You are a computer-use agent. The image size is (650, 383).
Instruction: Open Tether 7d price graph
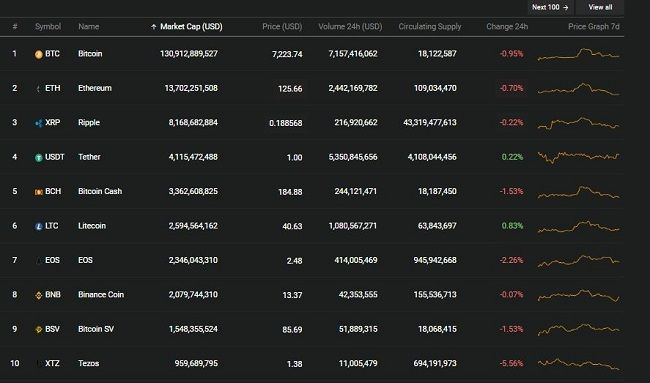coord(578,157)
